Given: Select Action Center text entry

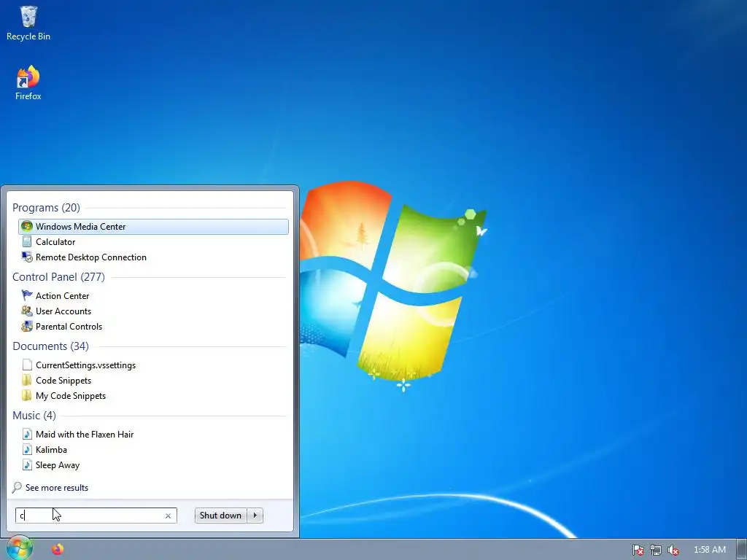Looking at the screenshot, I should tap(63, 296).
